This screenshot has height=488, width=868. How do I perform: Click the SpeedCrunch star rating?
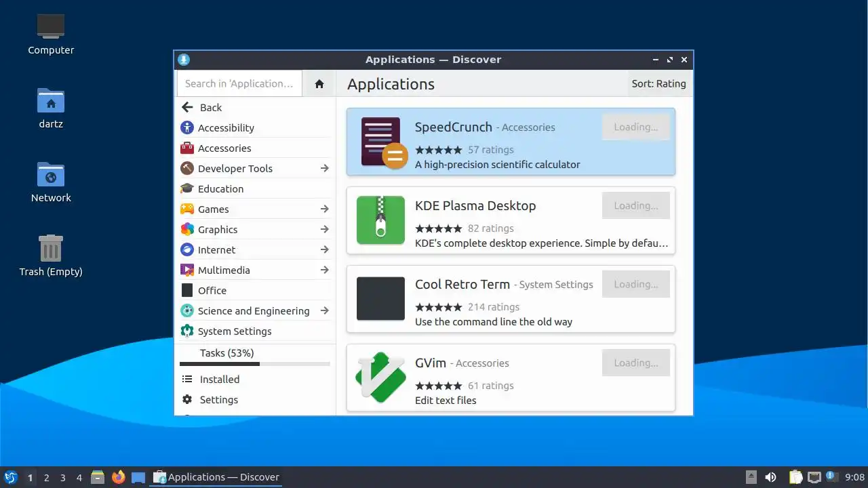point(438,150)
